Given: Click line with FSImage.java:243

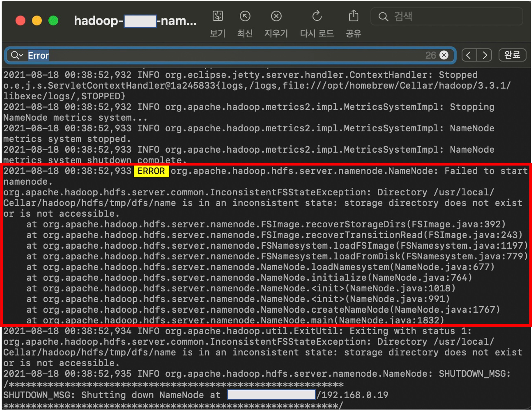Looking at the screenshot, I should [x=274, y=235].
